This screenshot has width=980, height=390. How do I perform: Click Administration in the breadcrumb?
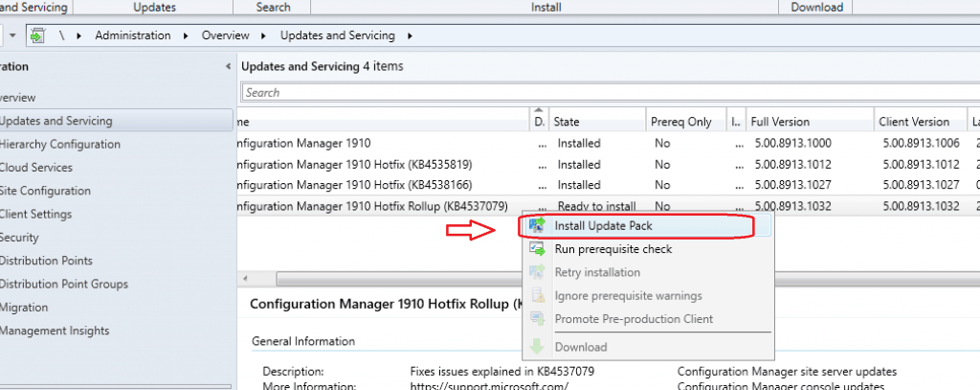click(132, 35)
